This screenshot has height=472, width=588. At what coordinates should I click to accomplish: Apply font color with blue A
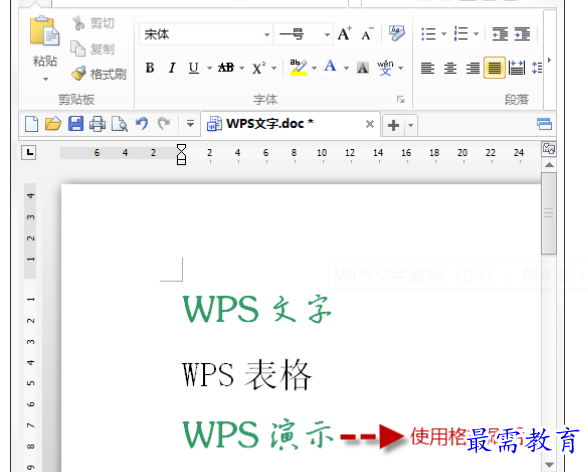(330, 67)
